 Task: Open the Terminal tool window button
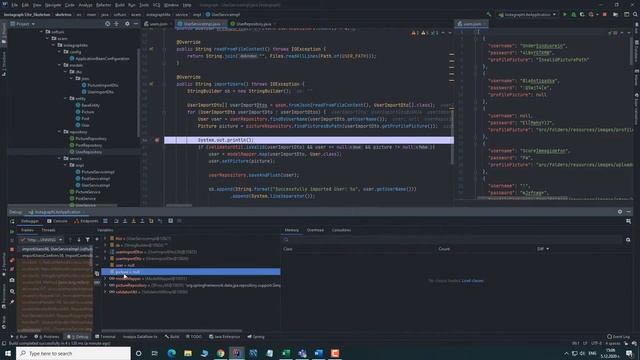pos(105,337)
